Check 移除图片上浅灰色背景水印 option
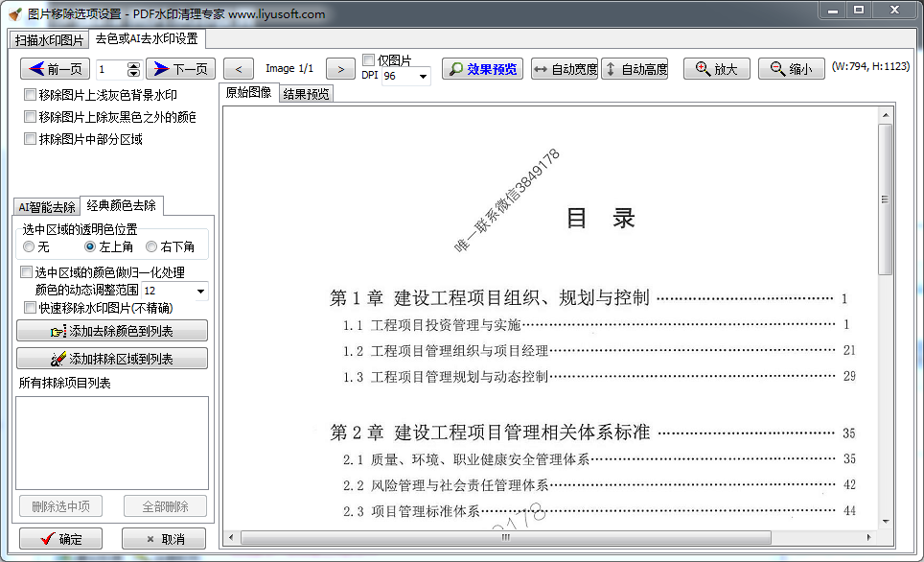 [30, 95]
